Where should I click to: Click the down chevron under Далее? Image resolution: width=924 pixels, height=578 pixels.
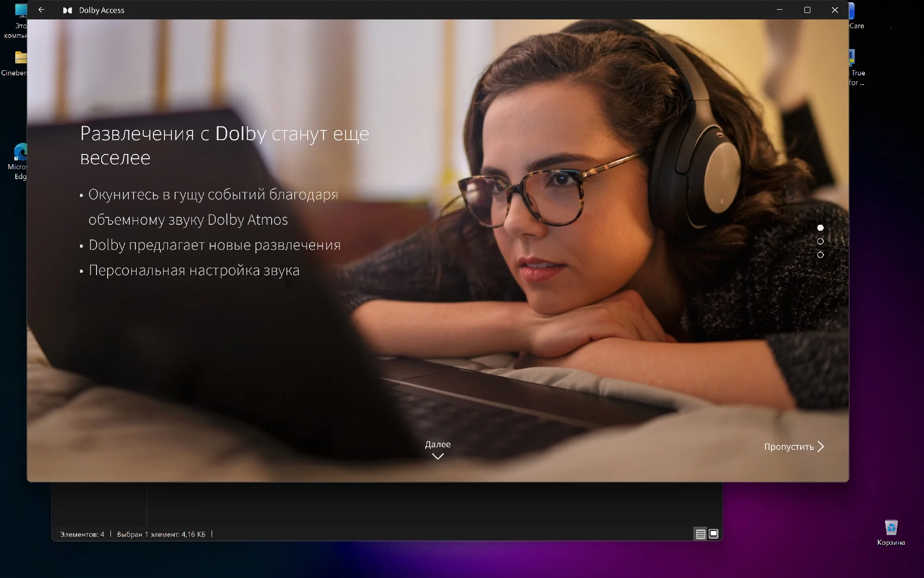pos(438,456)
